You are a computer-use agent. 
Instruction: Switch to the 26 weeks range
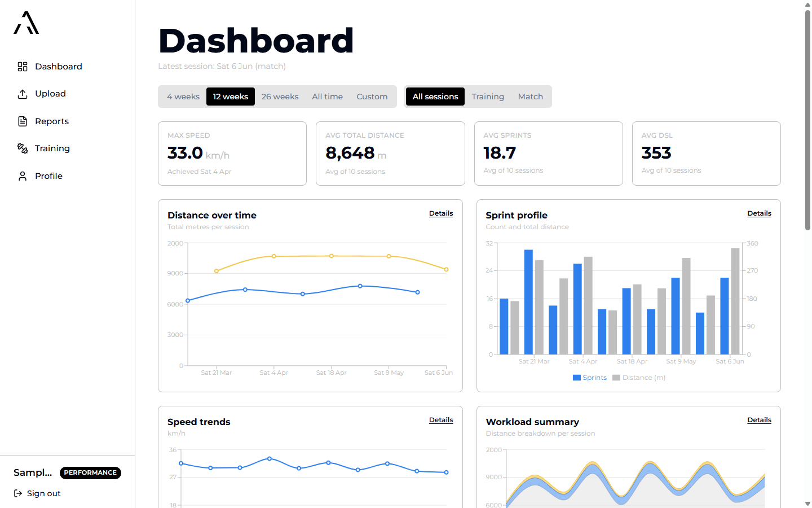pyautogui.click(x=280, y=97)
